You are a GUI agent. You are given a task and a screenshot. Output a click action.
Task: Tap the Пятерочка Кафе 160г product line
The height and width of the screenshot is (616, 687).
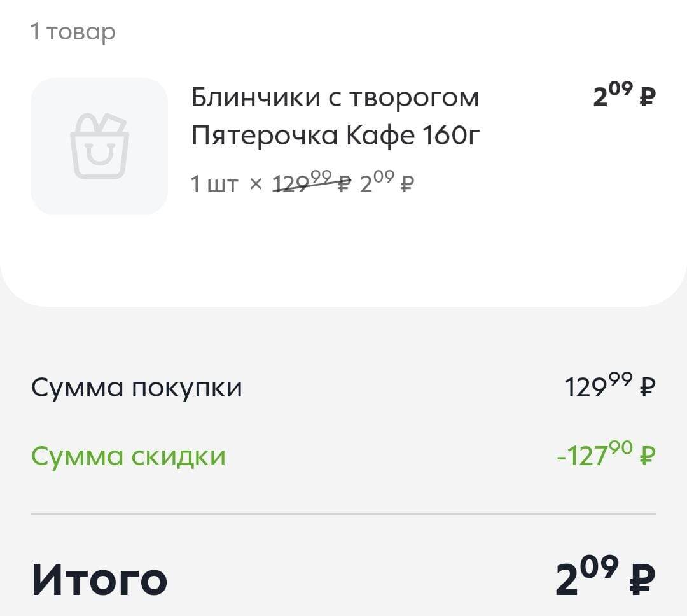(x=336, y=136)
